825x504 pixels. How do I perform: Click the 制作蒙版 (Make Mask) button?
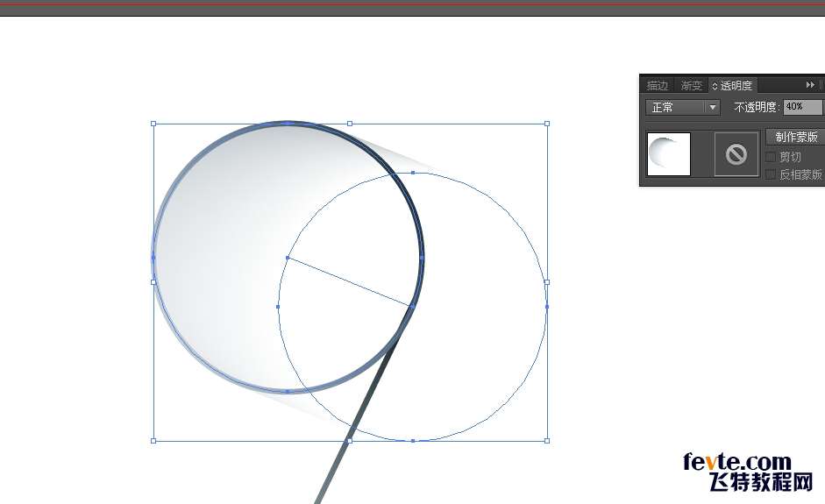coord(795,137)
